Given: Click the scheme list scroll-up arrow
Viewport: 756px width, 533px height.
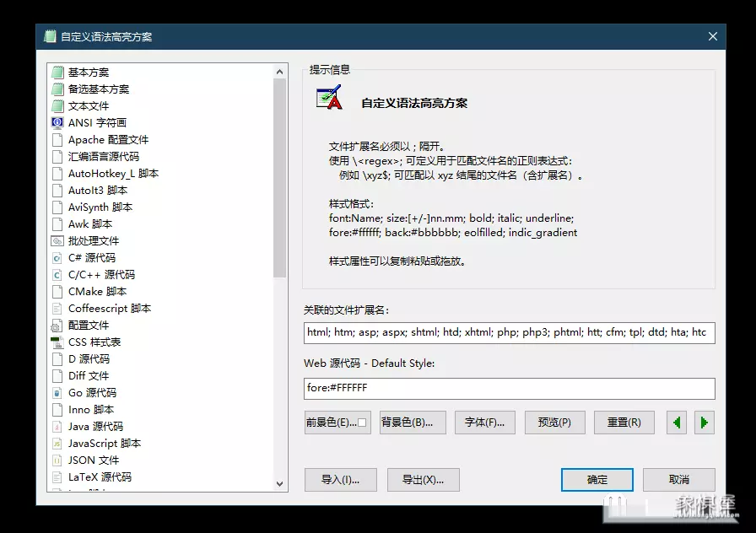Looking at the screenshot, I should pyautogui.click(x=279, y=72).
